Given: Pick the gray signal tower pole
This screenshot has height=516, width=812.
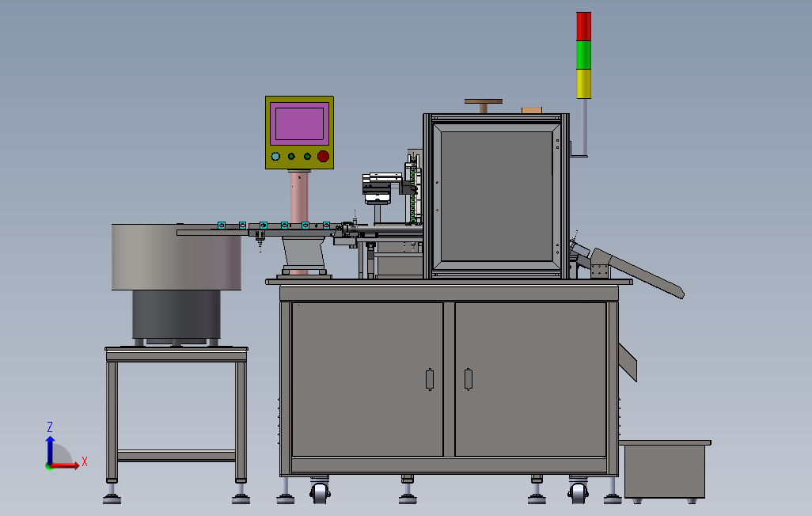Looking at the screenshot, I should [x=585, y=127].
